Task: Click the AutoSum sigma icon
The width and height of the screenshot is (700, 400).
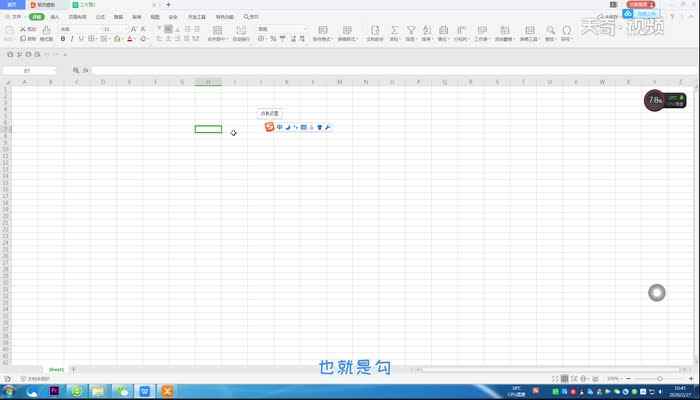Action: [394, 31]
